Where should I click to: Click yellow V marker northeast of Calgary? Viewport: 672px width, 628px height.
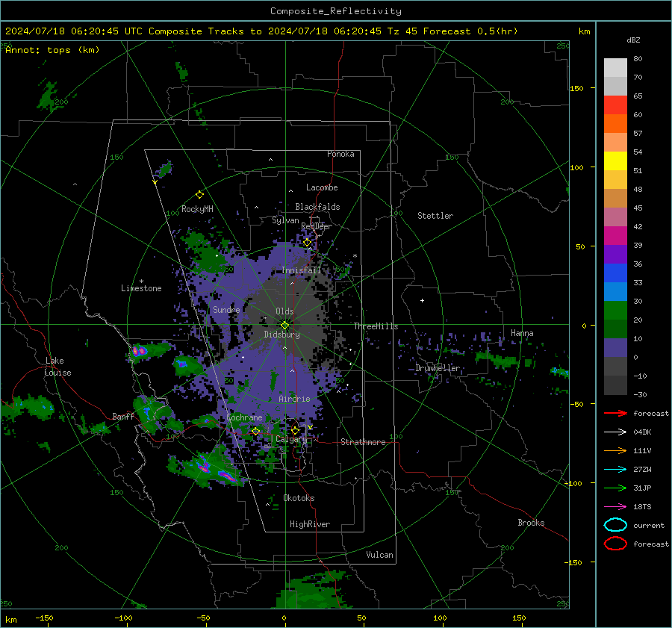pyautogui.click(x=310, y=427)
